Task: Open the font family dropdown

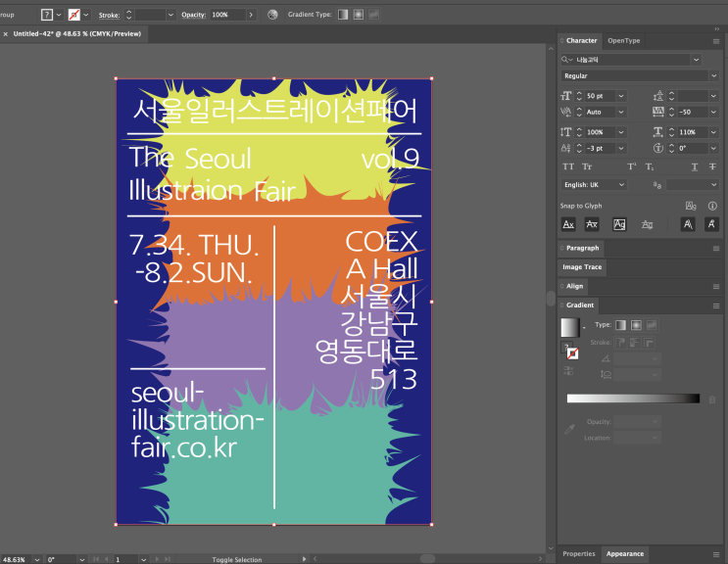Action: point(696,60)
